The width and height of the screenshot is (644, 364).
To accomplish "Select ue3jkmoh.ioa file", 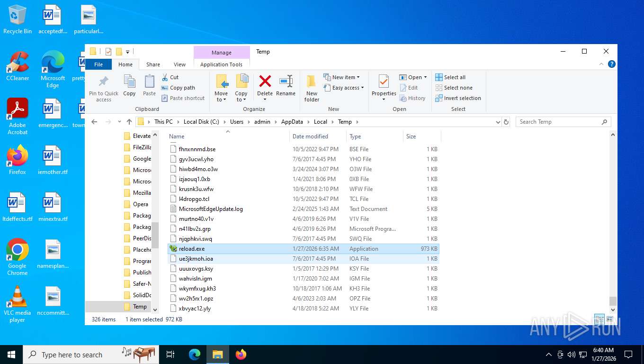I will point(304,259).
